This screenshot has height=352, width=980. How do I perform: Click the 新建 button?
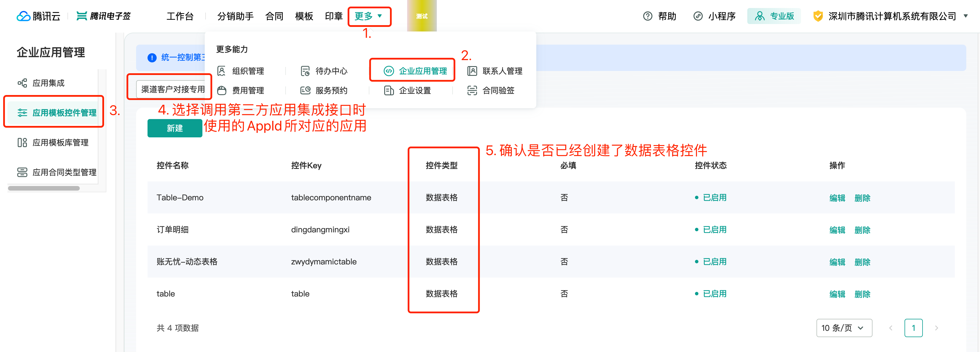click(175, 128)
